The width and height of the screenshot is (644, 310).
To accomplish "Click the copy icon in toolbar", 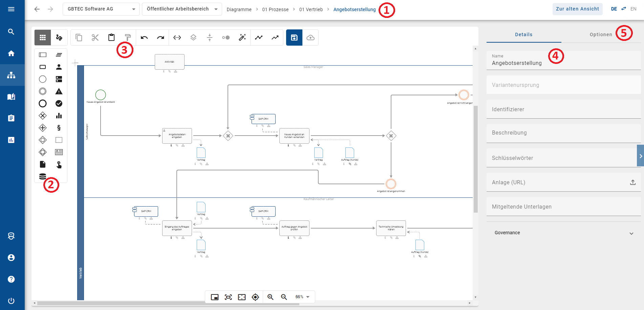I will (x=79, y=38).
